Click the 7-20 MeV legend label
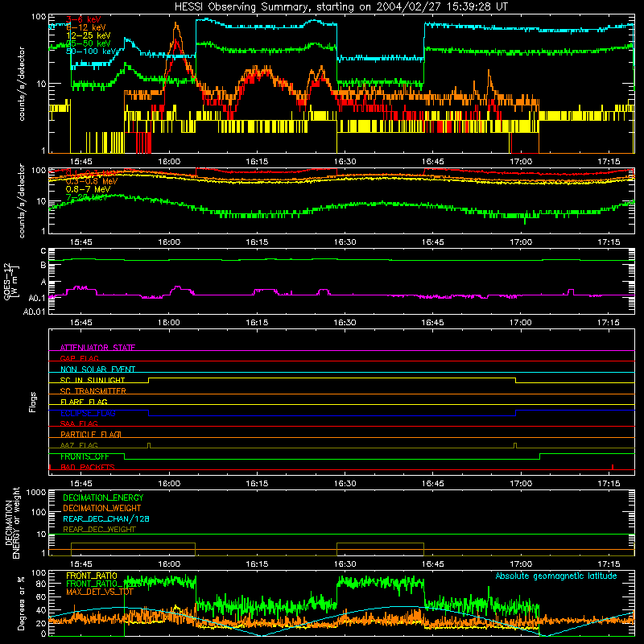 86,197
